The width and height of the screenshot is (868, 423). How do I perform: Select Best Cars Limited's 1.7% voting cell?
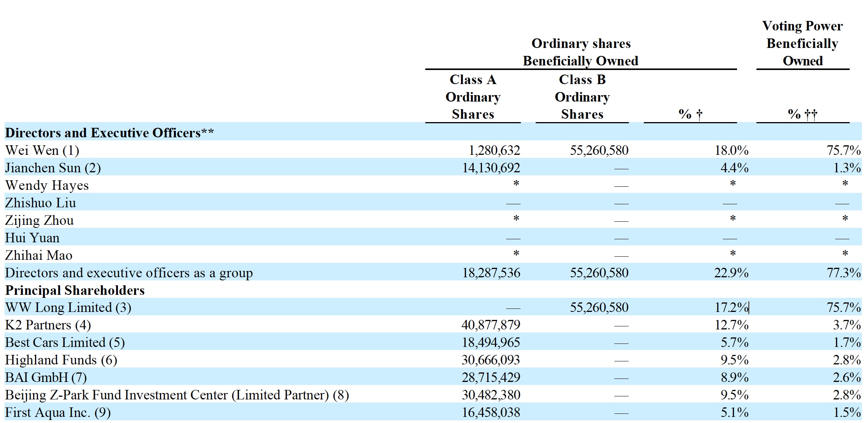(846, 343)
